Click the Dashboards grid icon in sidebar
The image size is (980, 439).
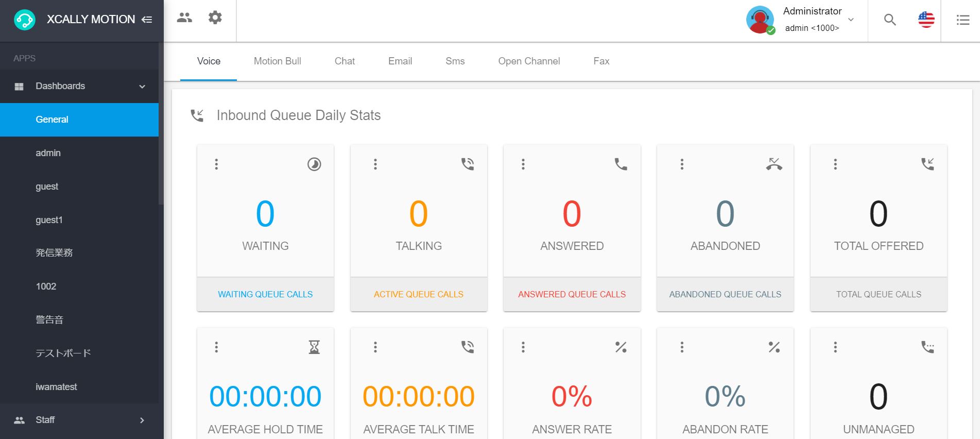coord(19,87)
